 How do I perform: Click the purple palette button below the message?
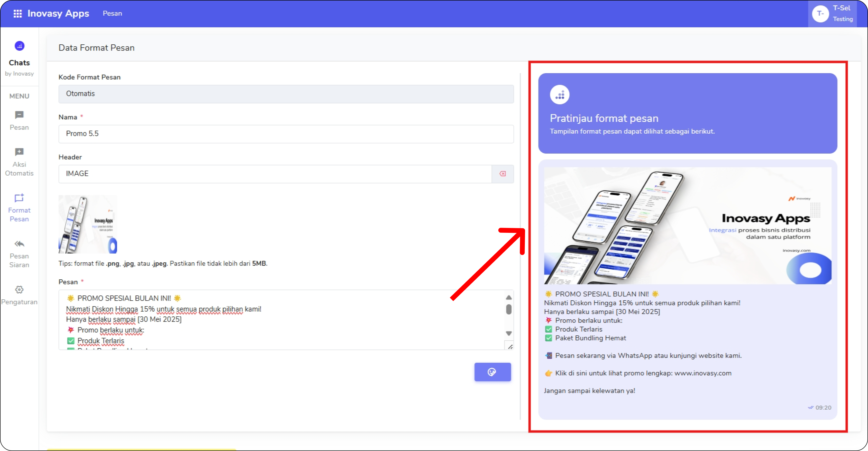492,372
